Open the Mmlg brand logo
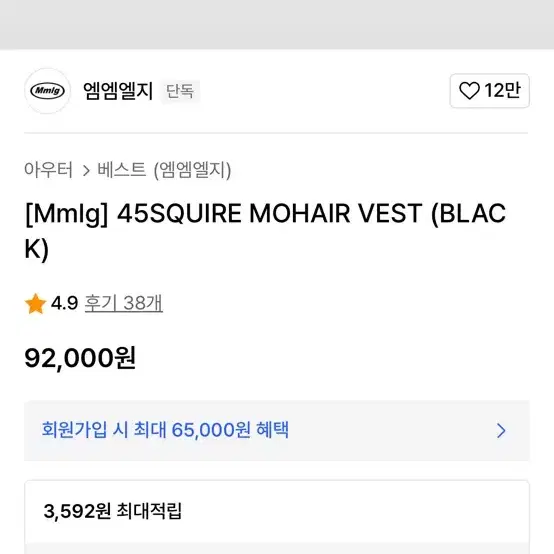Screen dimensions: 554x554 pos(48,91)
